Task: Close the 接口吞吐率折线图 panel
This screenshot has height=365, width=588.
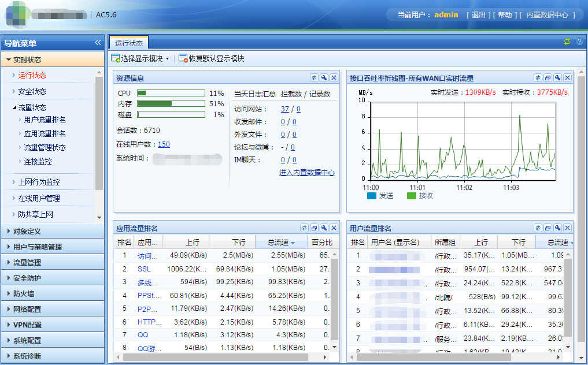Action: [567, 77]
